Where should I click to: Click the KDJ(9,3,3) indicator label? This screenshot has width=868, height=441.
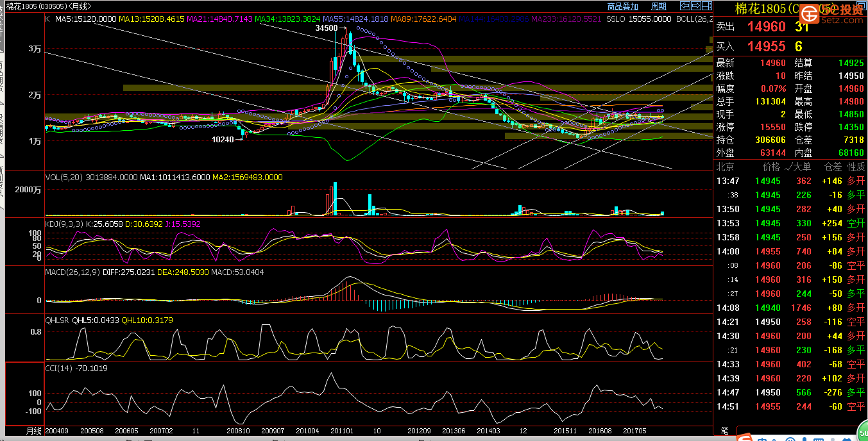coord(64,224)
